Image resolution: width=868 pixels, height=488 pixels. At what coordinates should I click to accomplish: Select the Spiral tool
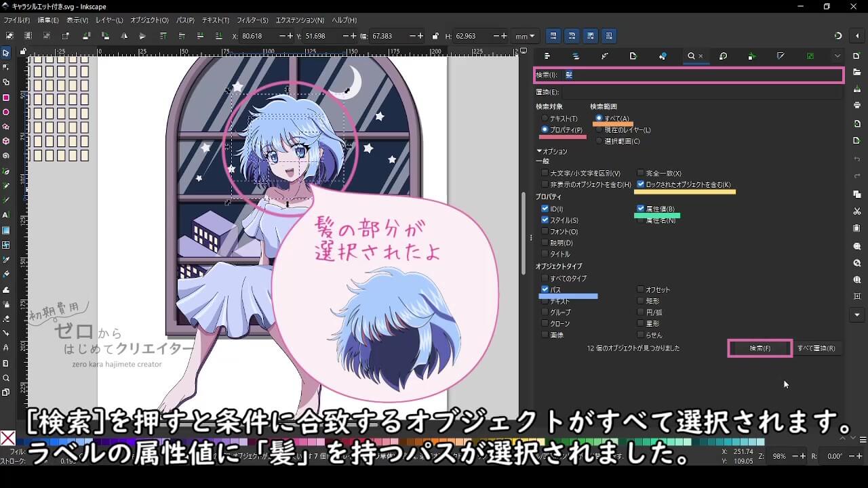(6, 156)
